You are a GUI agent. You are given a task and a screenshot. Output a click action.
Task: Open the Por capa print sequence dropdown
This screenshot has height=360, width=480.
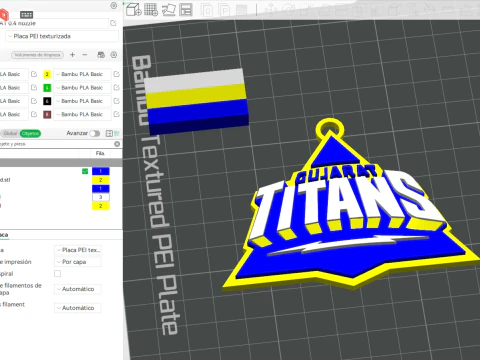[x=78, y=262]
